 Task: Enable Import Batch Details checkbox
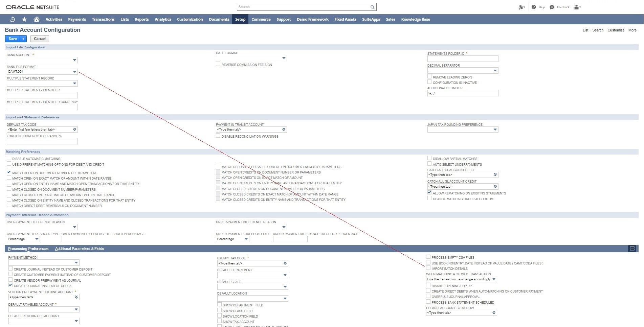(x=428, y=268)
